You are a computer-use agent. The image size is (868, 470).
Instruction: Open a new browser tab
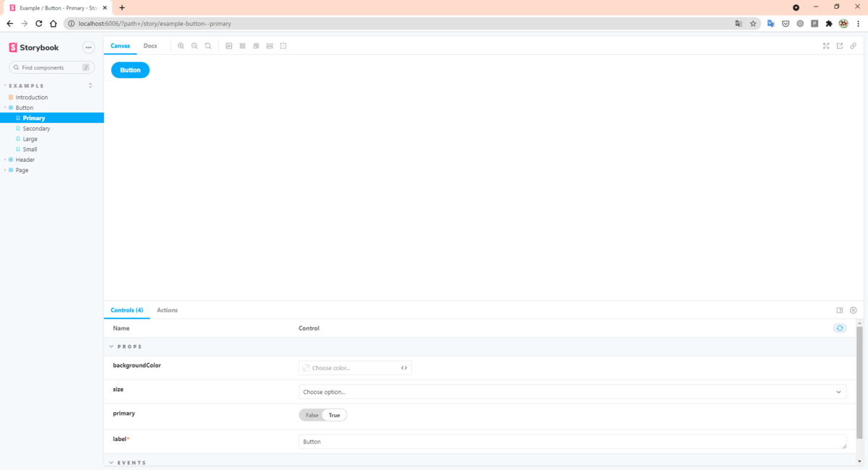click(x=122, y=7)
